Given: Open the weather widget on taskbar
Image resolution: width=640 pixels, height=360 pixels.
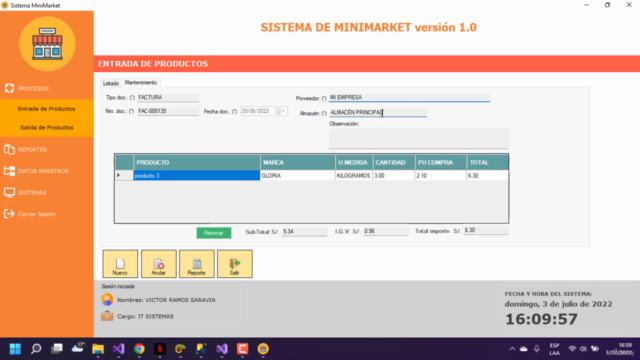Looking at the screenshot, I should (78, 348).
